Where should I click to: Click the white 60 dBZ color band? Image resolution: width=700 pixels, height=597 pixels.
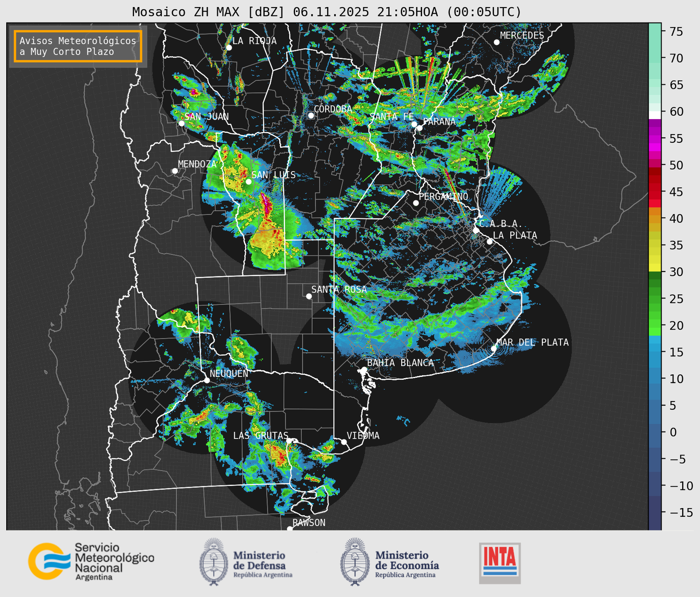(x=655, y=115)
